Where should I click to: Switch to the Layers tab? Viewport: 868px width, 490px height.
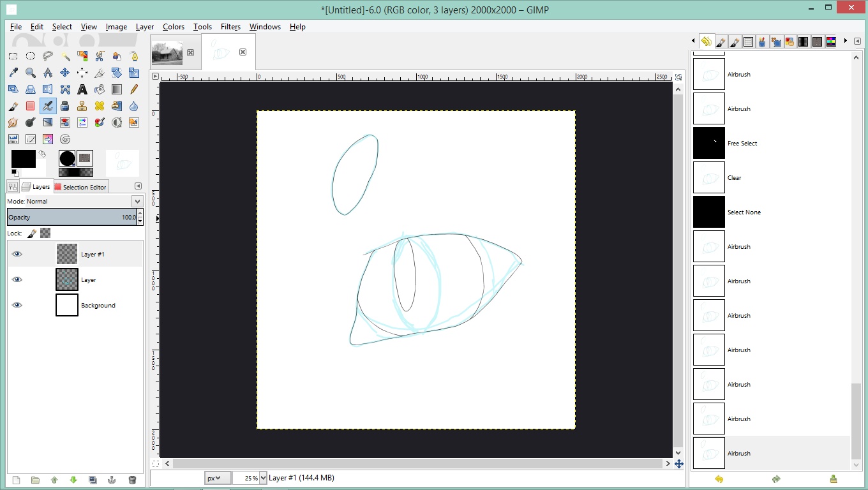click(36, 187)
